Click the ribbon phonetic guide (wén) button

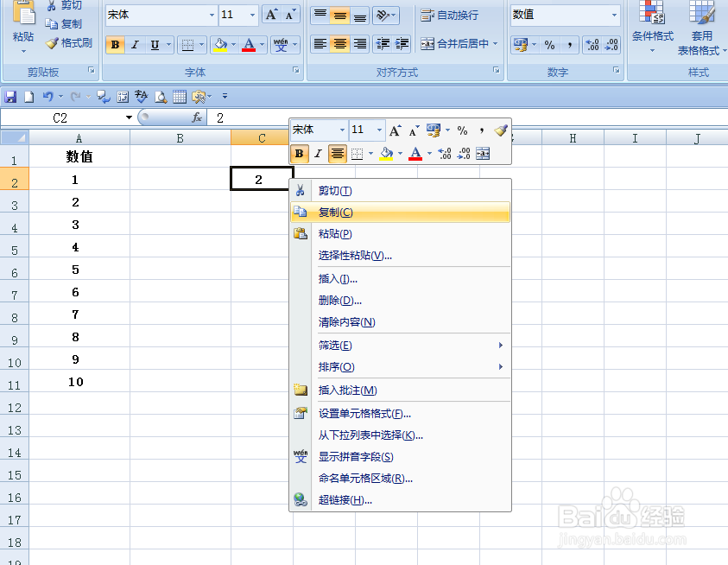(281, 45)
